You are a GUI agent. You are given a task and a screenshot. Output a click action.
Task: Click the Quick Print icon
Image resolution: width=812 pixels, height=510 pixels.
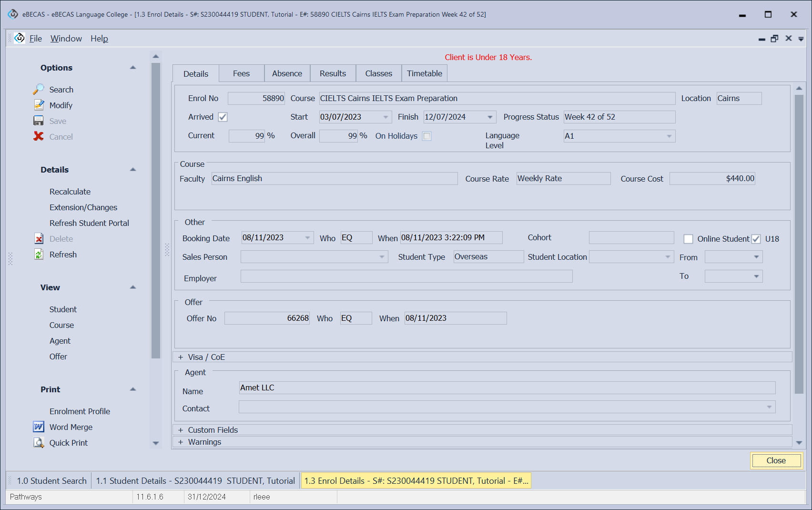click(x=39, y=443)
